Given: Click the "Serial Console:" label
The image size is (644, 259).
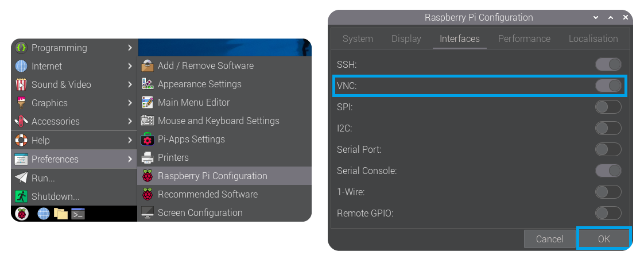Looking at the screenshot, I should (x=367, y=171).
